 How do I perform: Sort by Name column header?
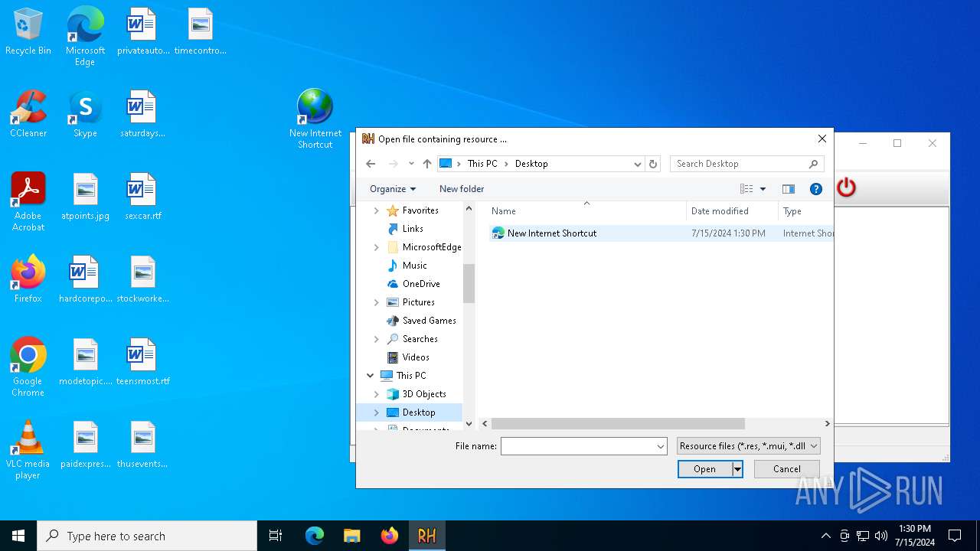(x=586, y=211)
